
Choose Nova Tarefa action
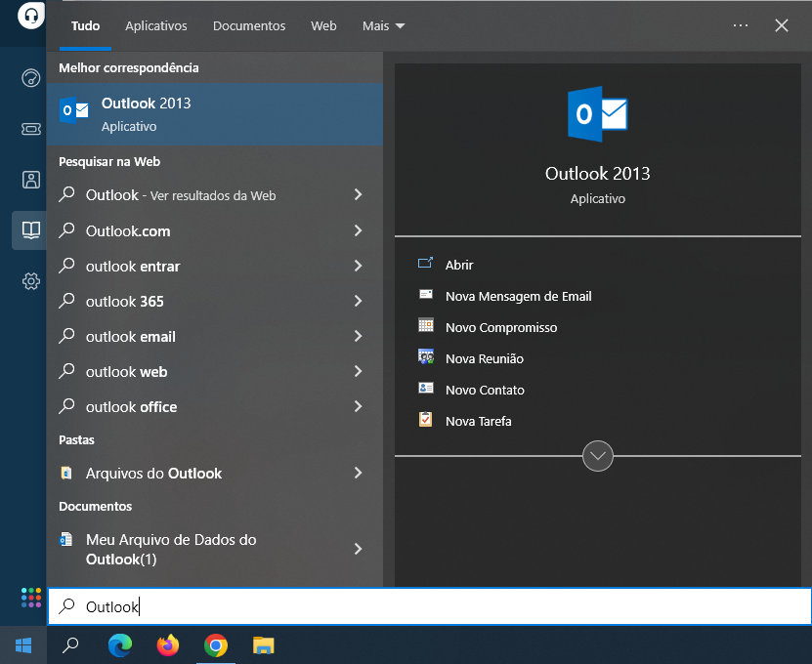point(479,421)
